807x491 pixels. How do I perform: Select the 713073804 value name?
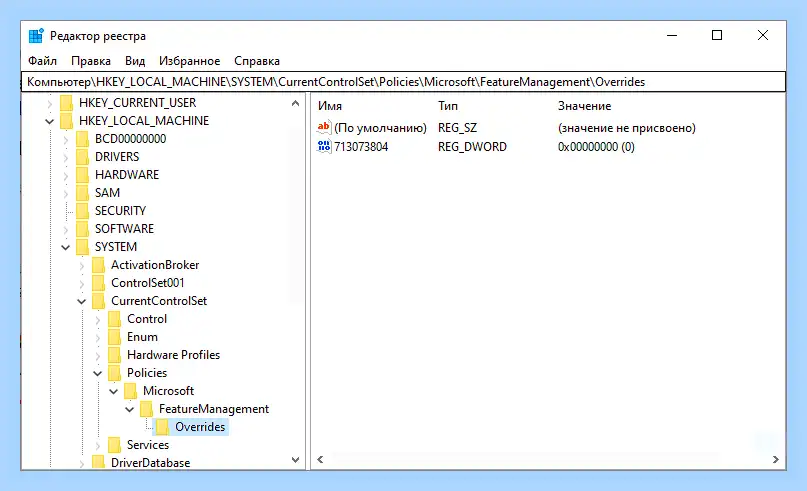pyautogui.click(x=361, y=147)
